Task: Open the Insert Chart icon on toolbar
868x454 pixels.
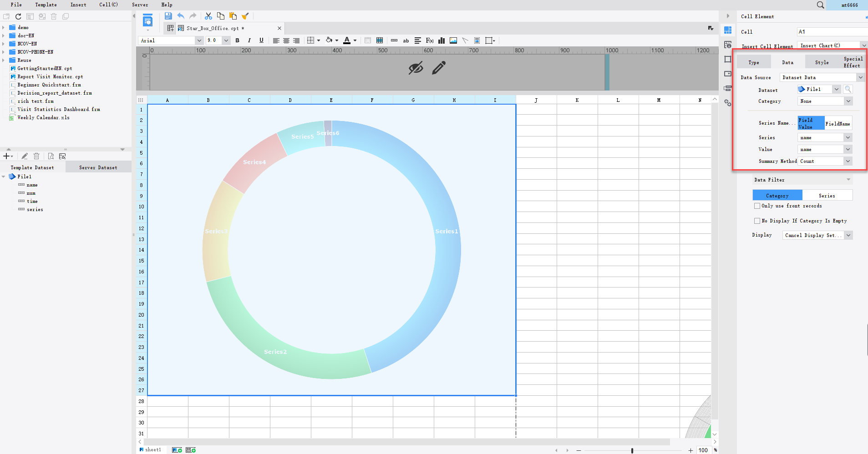Action: click(441, 40)
